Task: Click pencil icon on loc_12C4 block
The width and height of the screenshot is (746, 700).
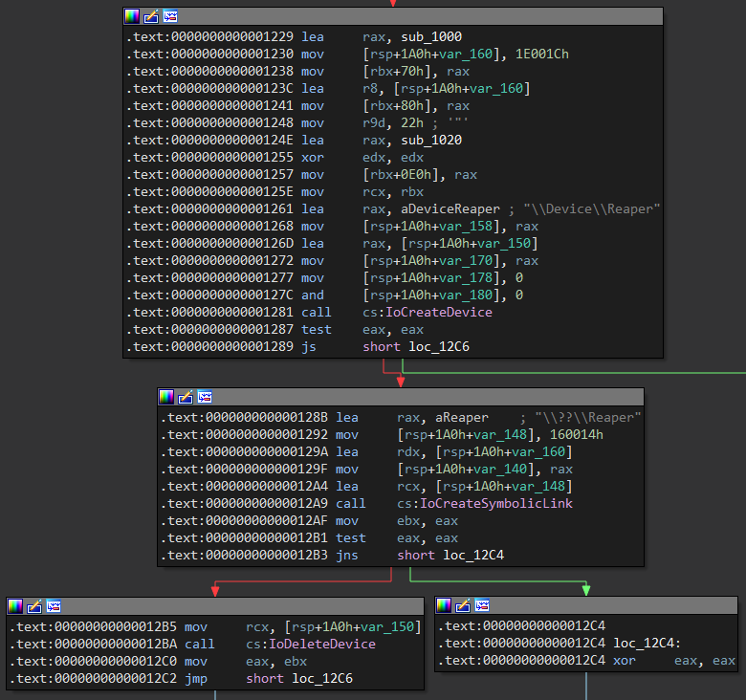Action: (x=463, y=605)
